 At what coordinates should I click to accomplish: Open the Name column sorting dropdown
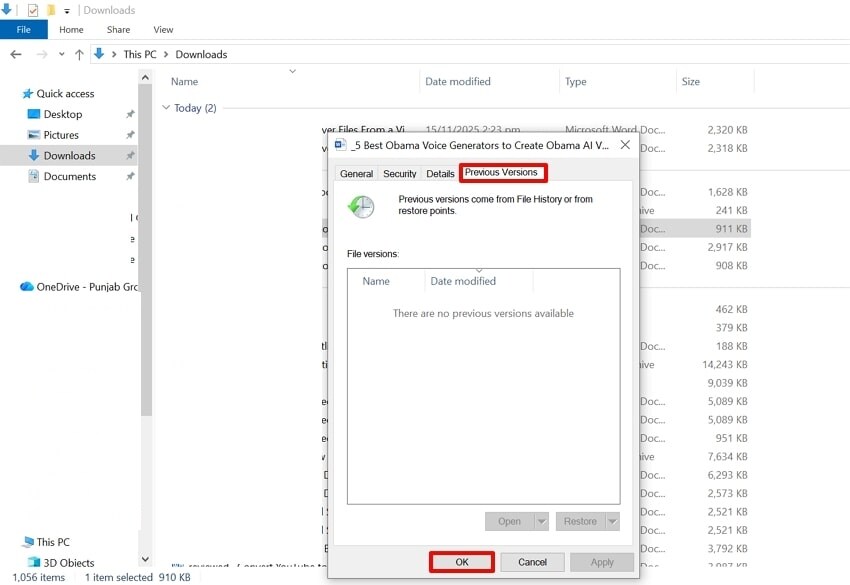pos(293,71)
